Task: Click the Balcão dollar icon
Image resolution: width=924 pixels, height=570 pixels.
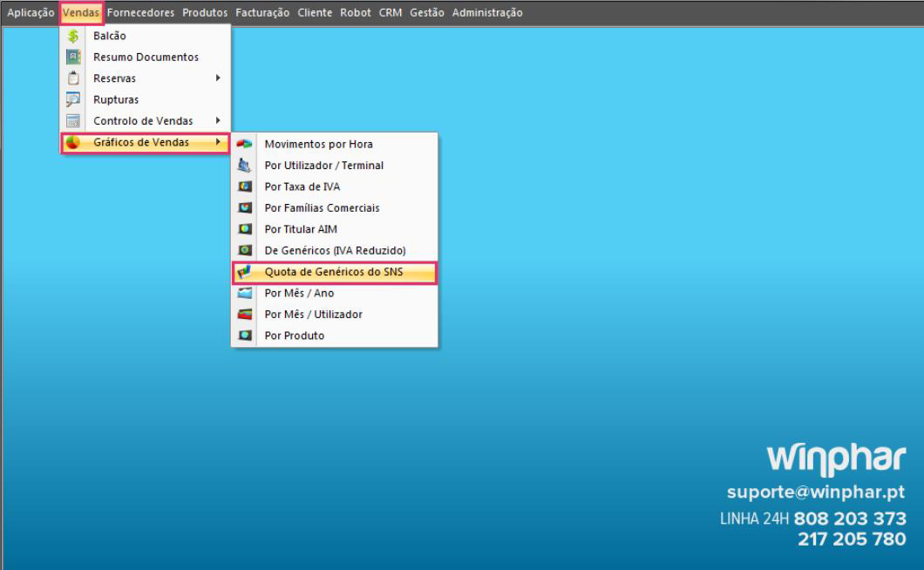Action: (x=73, y=36)
